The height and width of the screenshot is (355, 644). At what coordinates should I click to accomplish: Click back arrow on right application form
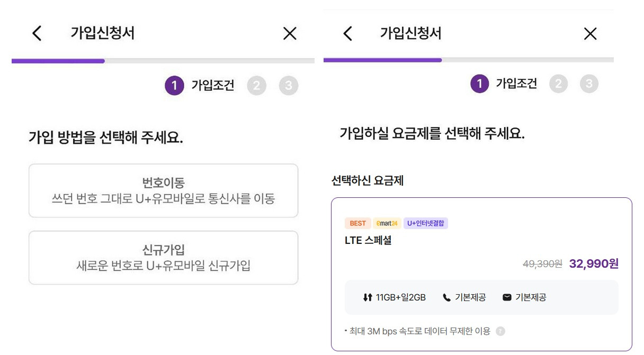point(347,34)
